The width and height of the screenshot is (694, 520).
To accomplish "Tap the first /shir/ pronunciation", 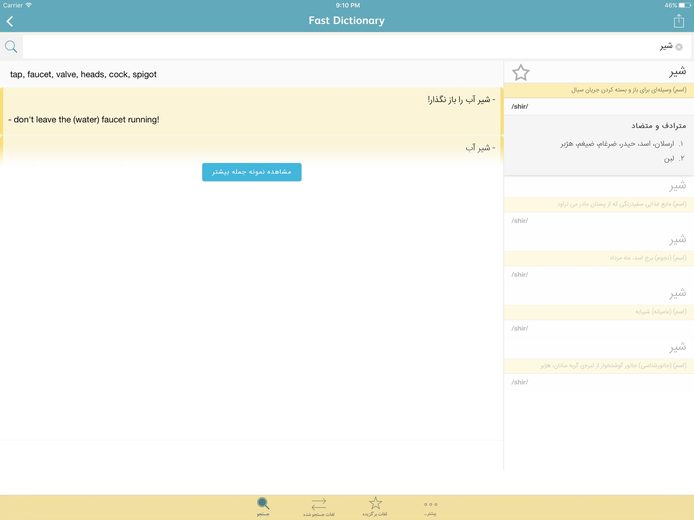I will pos(520,106).
